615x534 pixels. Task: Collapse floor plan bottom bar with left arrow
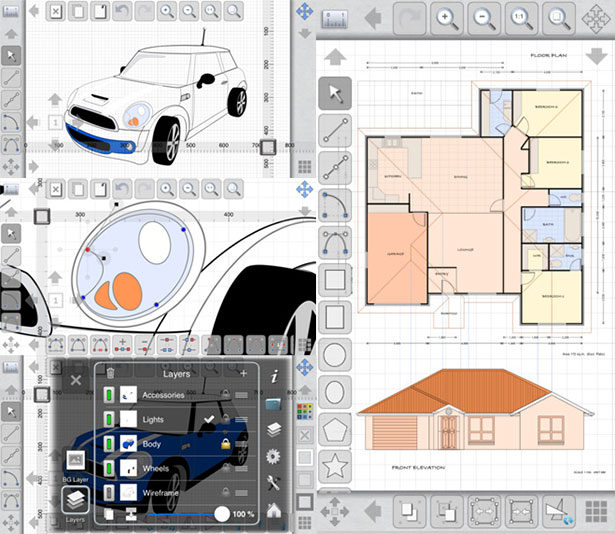pos(373,511)
